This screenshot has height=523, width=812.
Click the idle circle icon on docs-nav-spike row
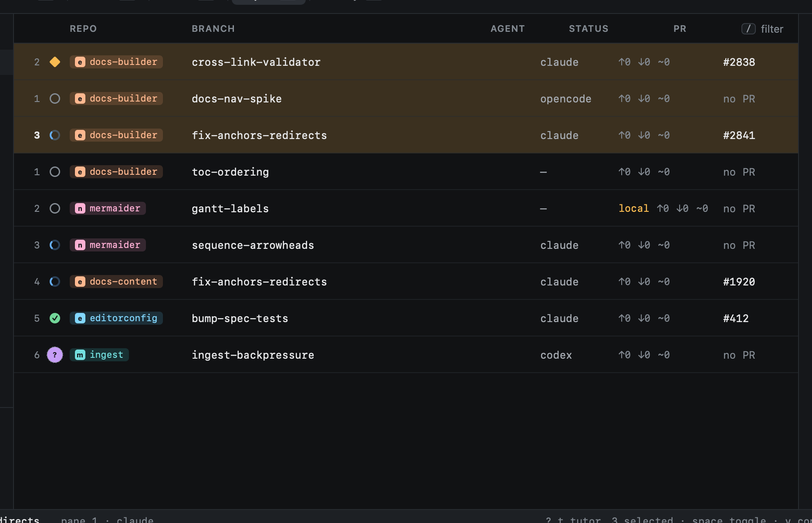[55, 98]
